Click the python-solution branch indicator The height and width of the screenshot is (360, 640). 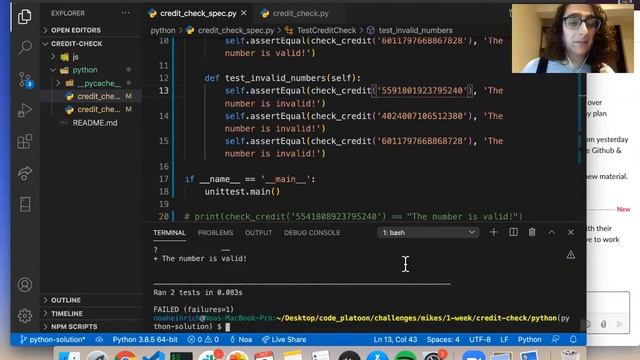tap(52, 339)
